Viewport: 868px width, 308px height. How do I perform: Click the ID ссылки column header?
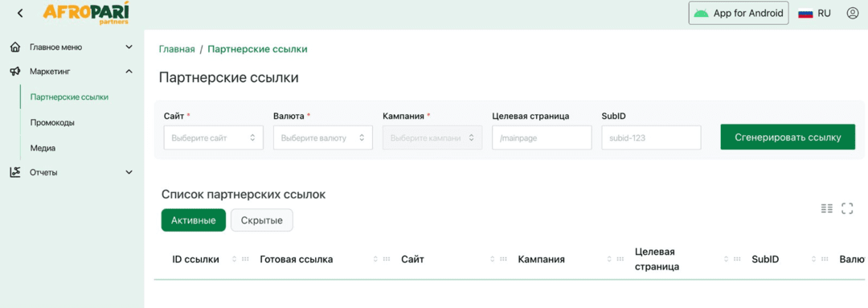195,259
